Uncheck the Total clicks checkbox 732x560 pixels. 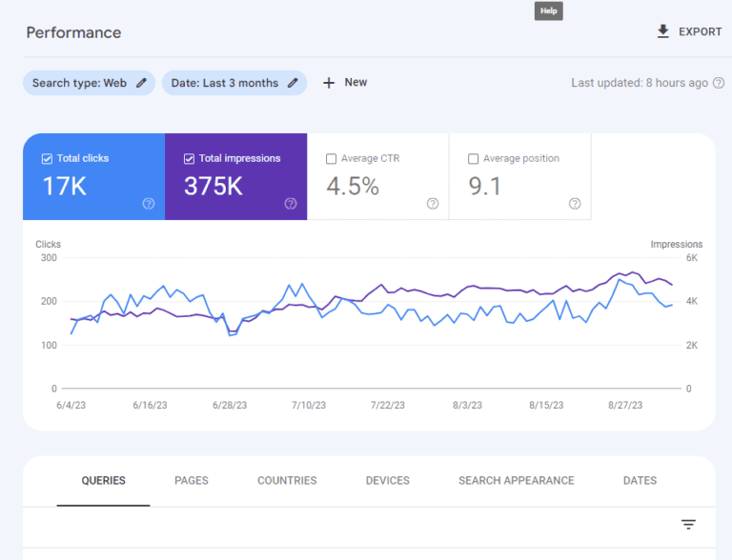pyautogui.click(x=47, y=159)
